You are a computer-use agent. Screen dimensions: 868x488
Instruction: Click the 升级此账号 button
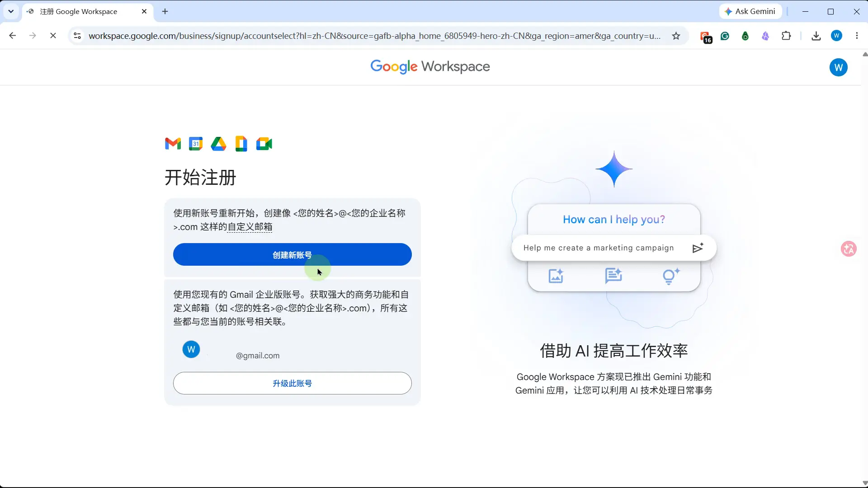(292, 383)
